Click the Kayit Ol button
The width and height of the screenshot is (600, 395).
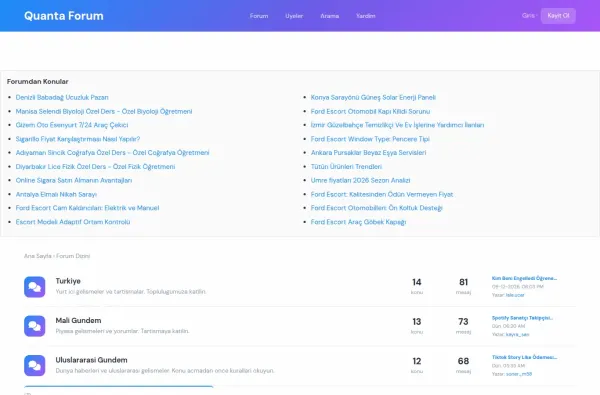click(558, 16)
